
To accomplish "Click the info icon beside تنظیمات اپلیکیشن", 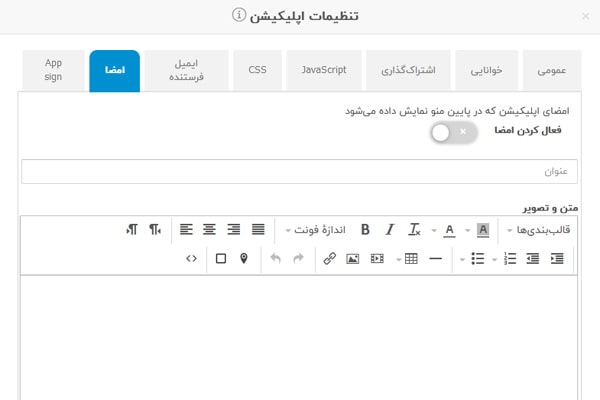I will (x=239, y=15).
